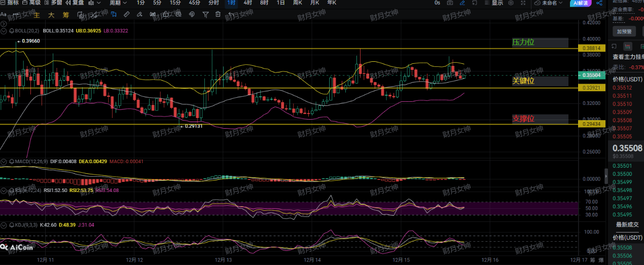Open the 周期 period dropdown
644x265 pixels.
point(118,3)
